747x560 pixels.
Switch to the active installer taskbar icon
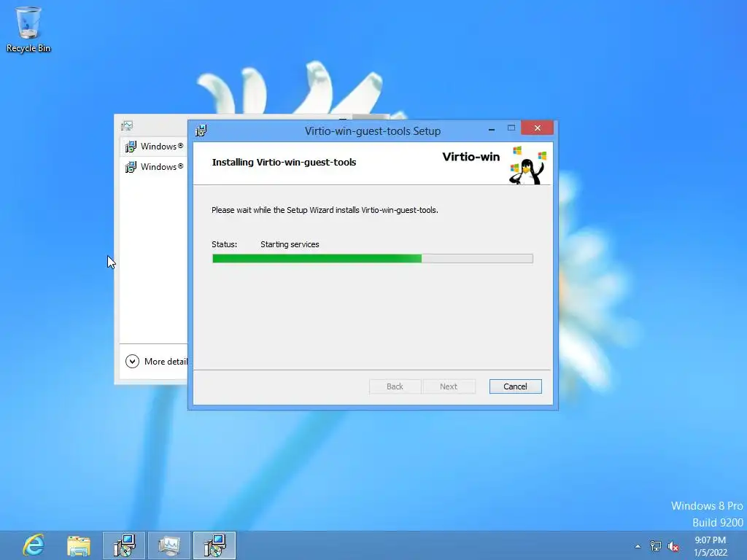(x=214, y=545)
